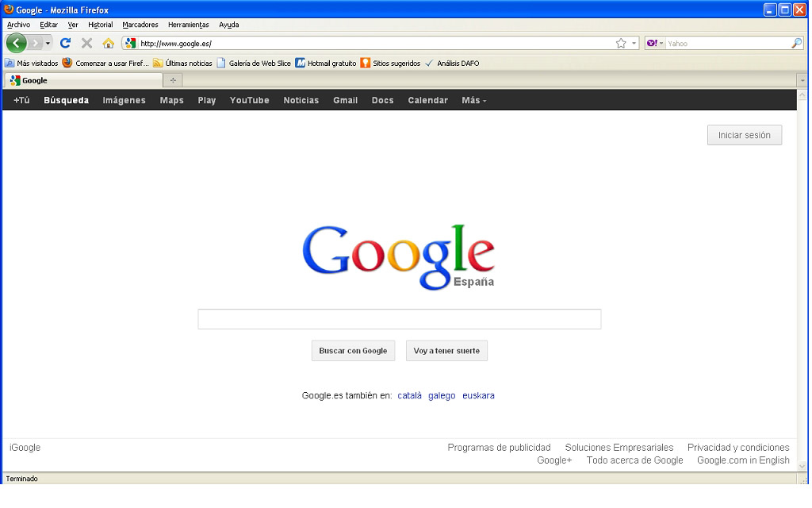
Task: Open the Últimas noticias feed bookmark
Action: pos(182,63)
